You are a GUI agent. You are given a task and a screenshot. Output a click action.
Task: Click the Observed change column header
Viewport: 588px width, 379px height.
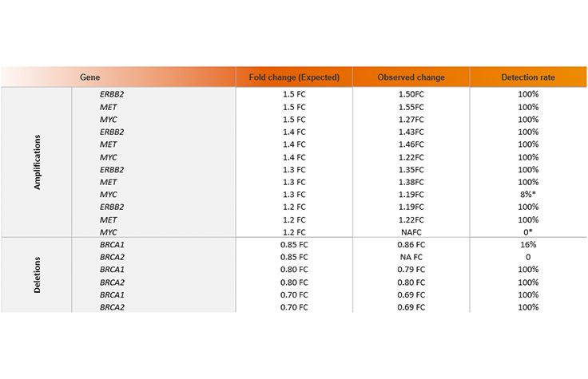click(411, 77)
